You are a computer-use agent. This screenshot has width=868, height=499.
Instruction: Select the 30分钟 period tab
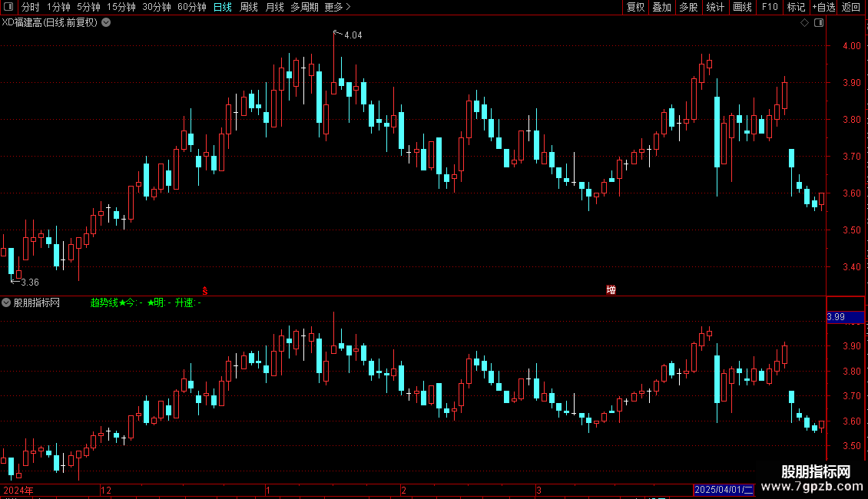point(157,7)
